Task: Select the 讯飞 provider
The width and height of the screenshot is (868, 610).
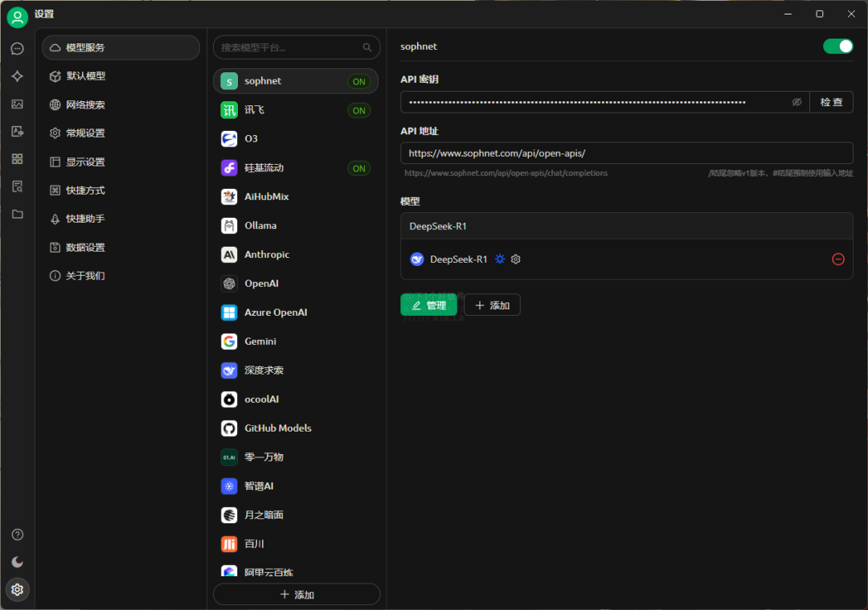Action: tap(296, 110)
